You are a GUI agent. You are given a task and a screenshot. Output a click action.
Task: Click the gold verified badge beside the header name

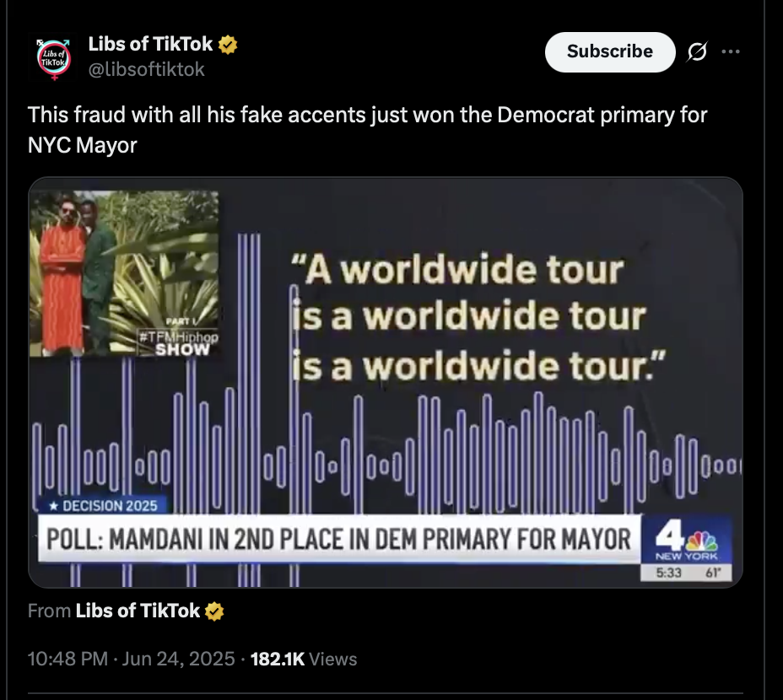click(x=228, y=45)
